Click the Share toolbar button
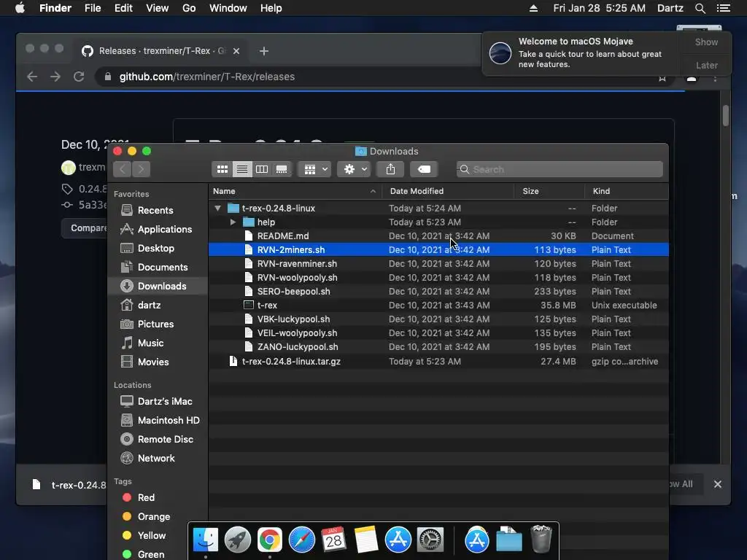The image size is (747, 560). [391, 169]
